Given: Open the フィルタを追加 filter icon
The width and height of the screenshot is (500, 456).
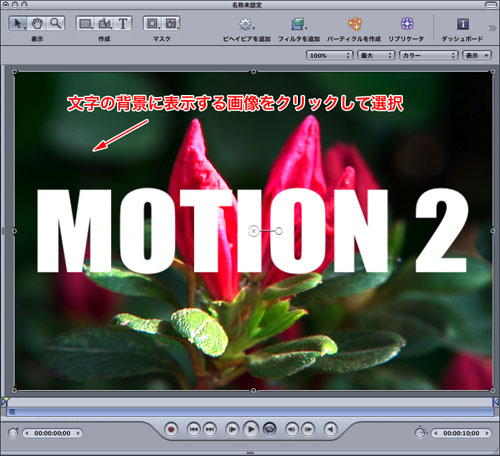Looking at the screenshot, I should click(x=299, y=24).
